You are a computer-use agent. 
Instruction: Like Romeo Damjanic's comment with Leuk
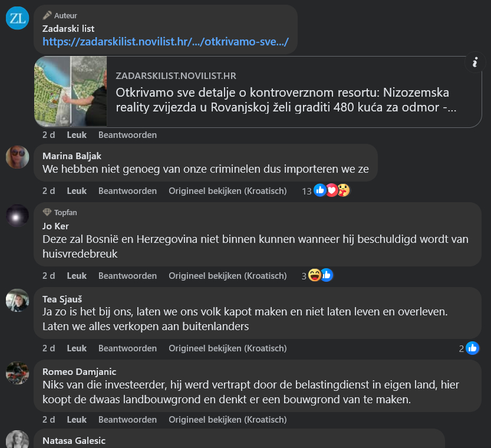pos(77,420)
